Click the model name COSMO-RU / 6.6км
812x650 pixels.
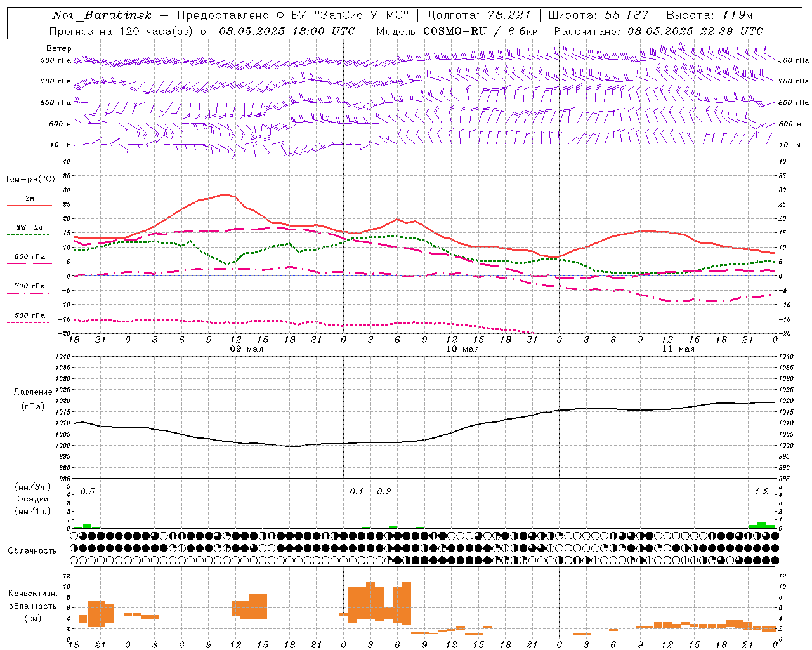point(480,31)
